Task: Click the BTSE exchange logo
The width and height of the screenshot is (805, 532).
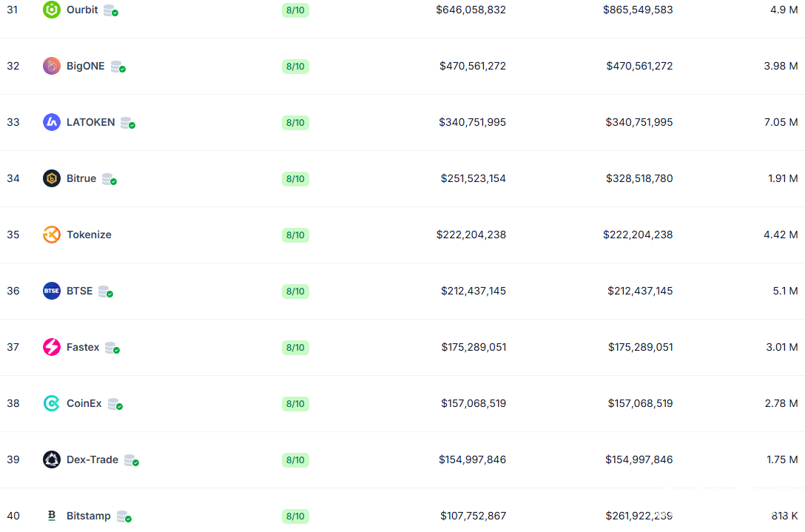Action: [x=51, y=291]
